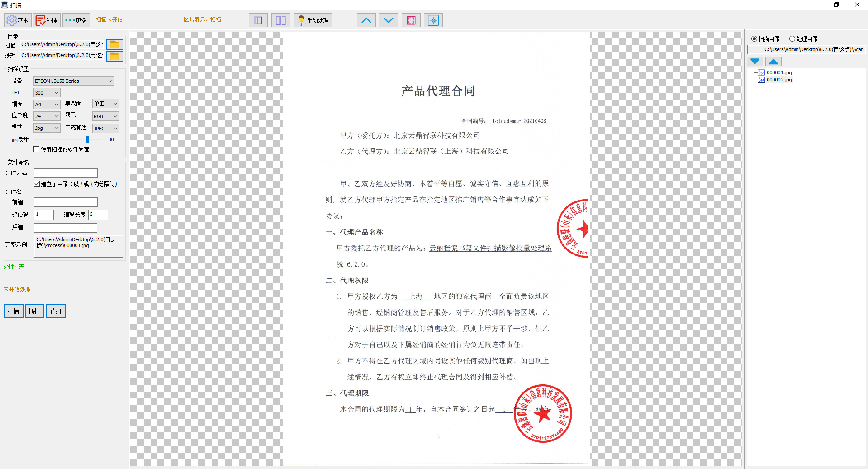Select the 处理目录 radio button
Screen dimensions: 868x469
[792, 39]
